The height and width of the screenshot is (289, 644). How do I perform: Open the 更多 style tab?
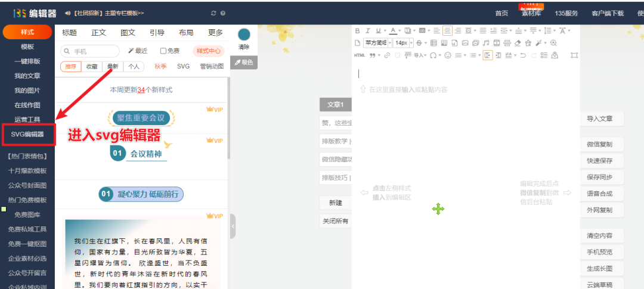(215, 33)
